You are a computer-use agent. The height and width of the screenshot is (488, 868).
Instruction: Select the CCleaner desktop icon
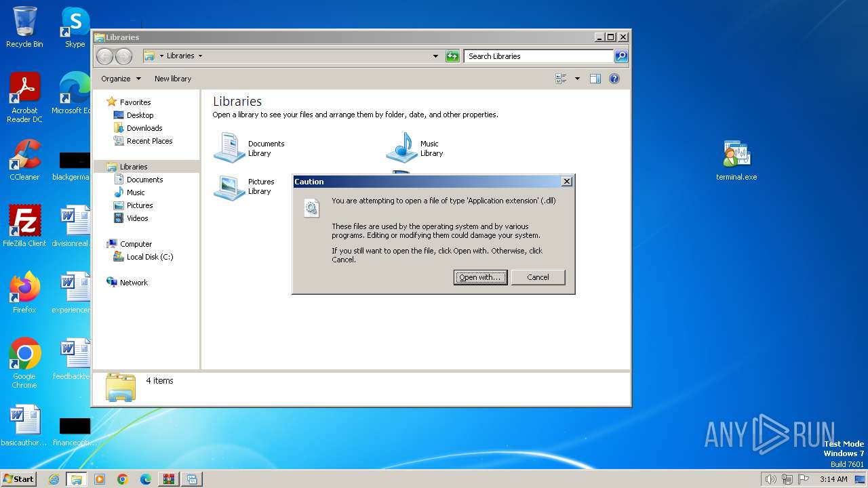(24, 160)
